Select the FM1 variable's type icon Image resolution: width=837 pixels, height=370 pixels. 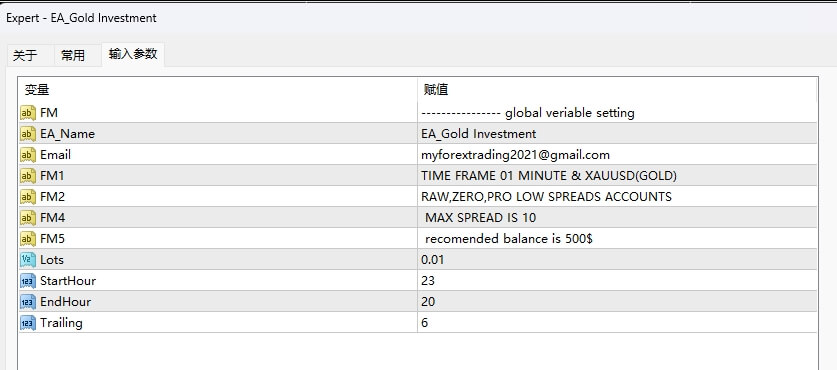tap(28, 176)
